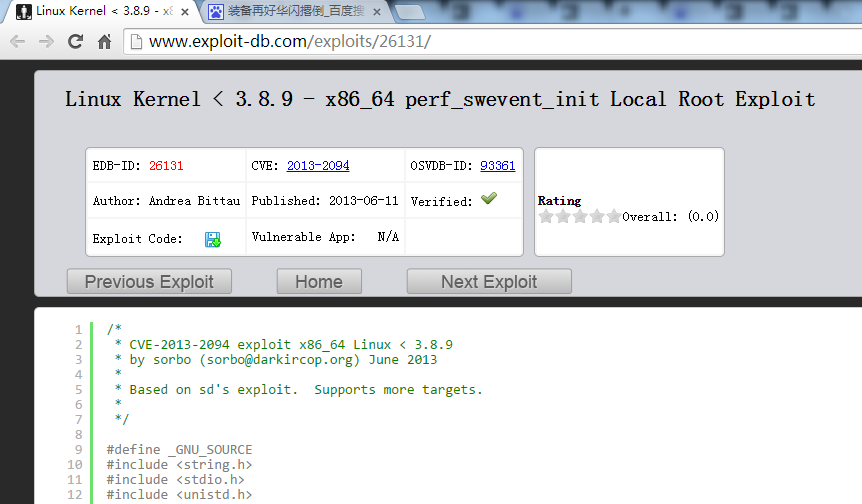
Task: Click the page icon in address bar
Action: 136,42
